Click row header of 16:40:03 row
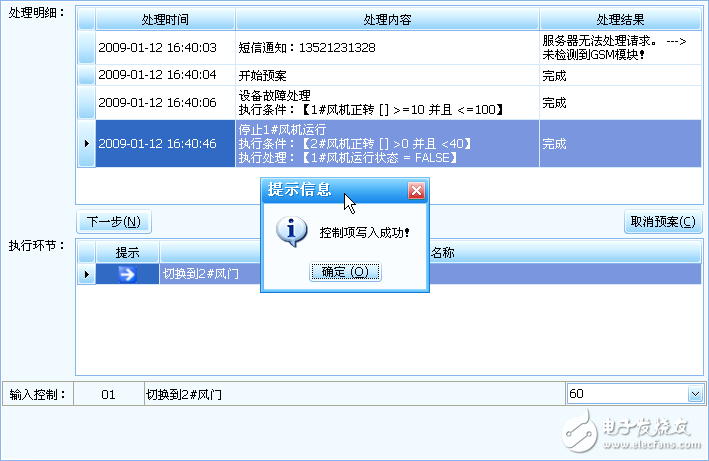The height and width of the screenshot is (461, 709). 86,47
